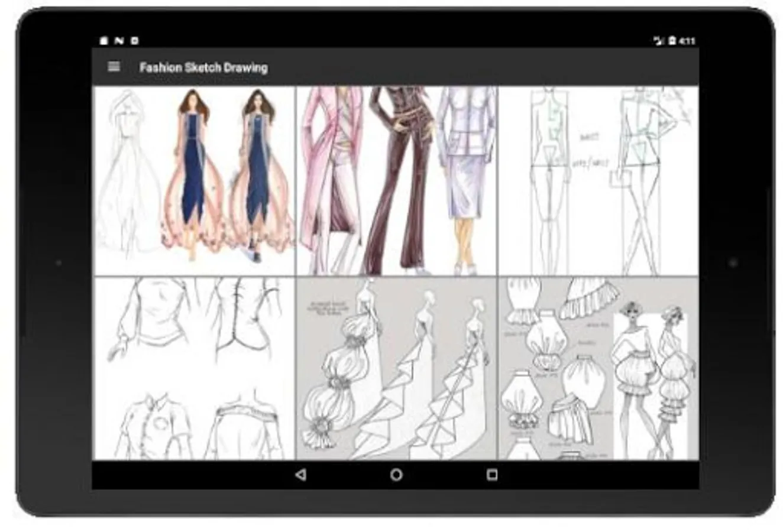Screen dimensions: 783x532
Task: Open the pink coat and pantsuit sketch thumbnail
Action: 396,180
